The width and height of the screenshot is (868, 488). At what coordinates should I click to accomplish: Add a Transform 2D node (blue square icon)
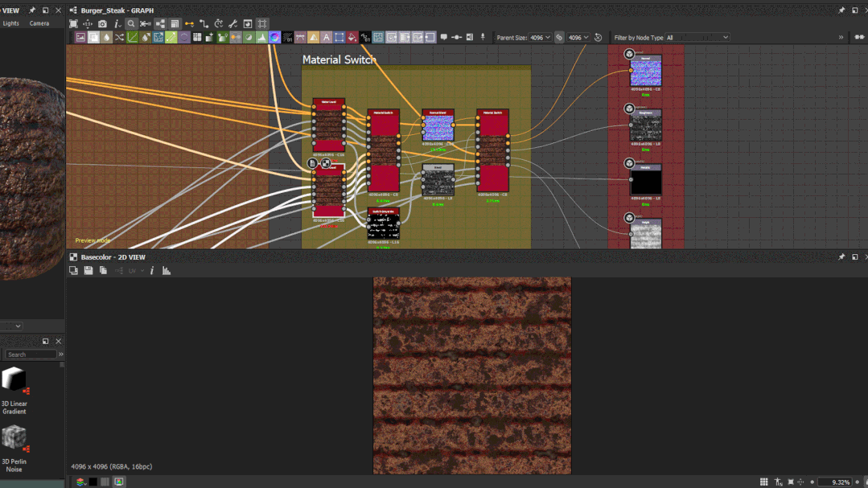(339, 38)
